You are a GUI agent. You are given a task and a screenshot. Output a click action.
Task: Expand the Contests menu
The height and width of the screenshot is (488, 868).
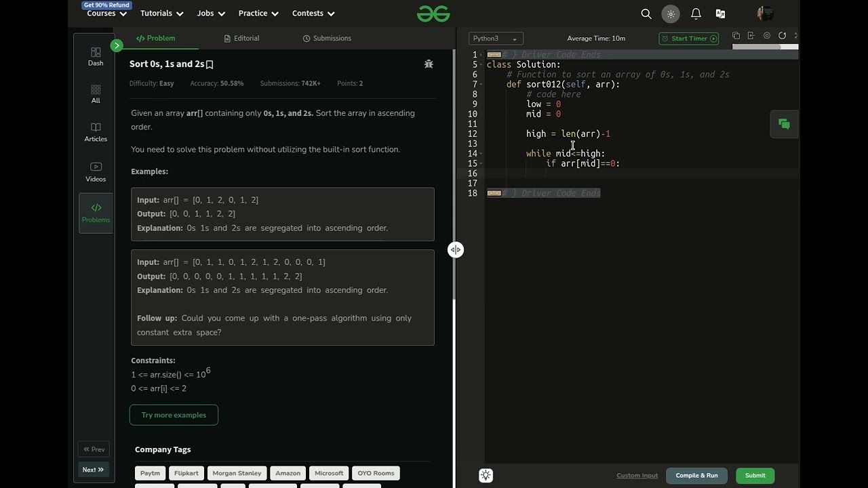tap(313, 14)
